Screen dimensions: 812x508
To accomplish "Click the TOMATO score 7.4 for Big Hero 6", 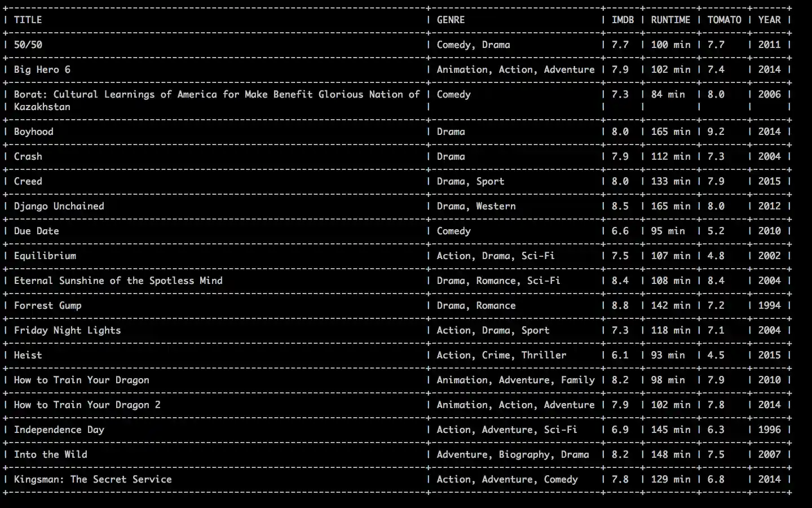I will click(716, 69).
